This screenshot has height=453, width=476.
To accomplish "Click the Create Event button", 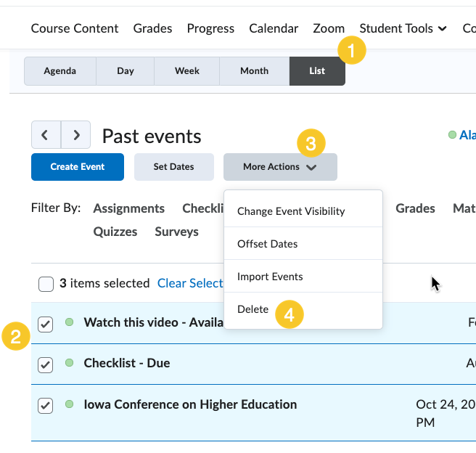I will click(78, 167).
